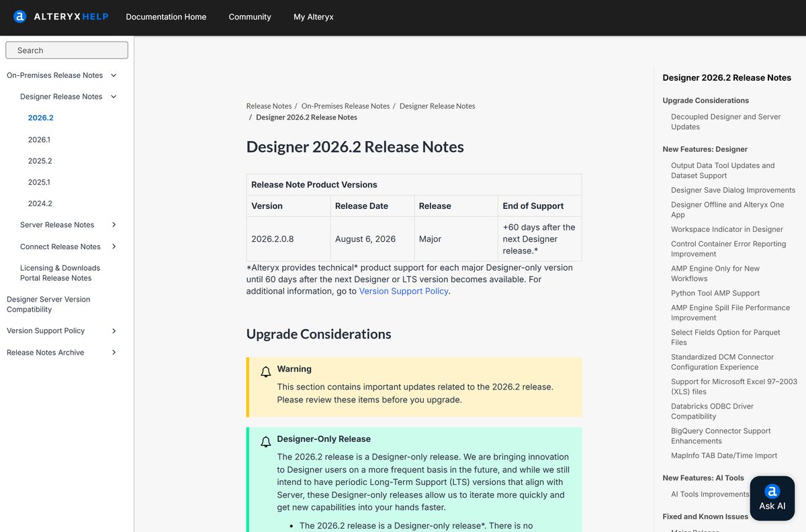Jump to Upgrade Considerations in contents
The height and width of the screenshot is (532, 806).
point(705,101)
